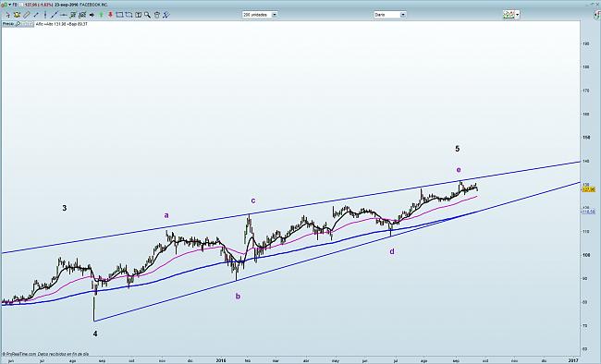Select the purple 'd' wave label
The height and width of the screenshot is (364, 601).
point(392,251)
